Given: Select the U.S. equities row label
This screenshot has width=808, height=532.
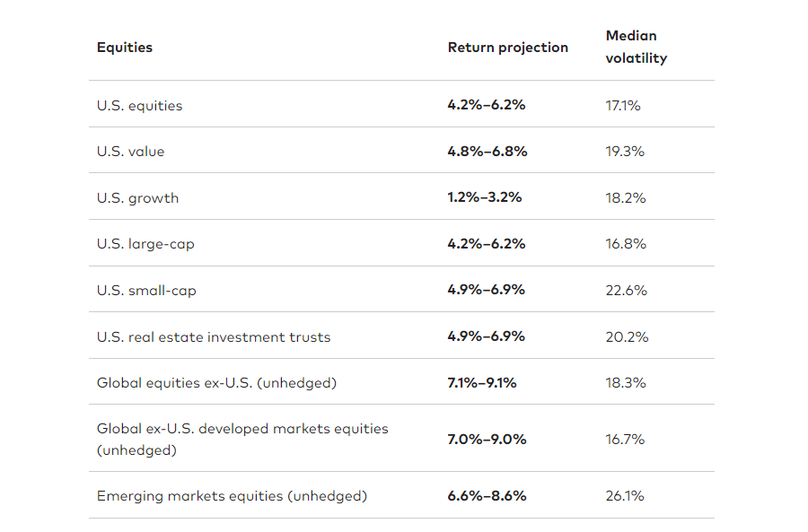Looking at the screenshot, I should pos(139,105).
